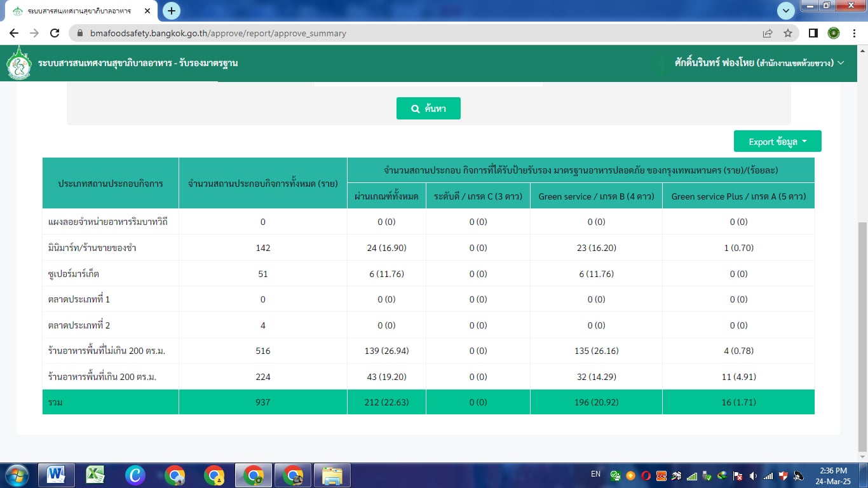Select the ระบบสารสนเทศงานสุขาภิบาลอาหาร browser tab

[x=79, y=11]
